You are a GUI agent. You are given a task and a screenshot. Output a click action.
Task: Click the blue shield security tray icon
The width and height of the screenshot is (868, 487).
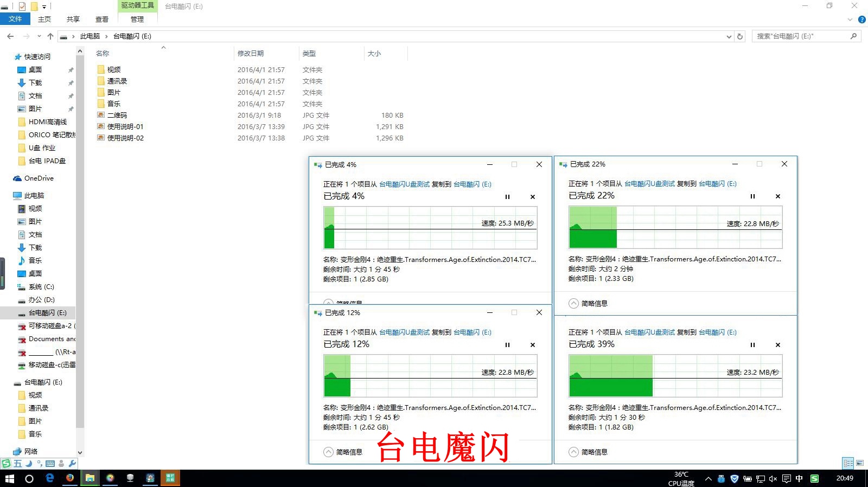pyautogui.click(x=734, y=479)
